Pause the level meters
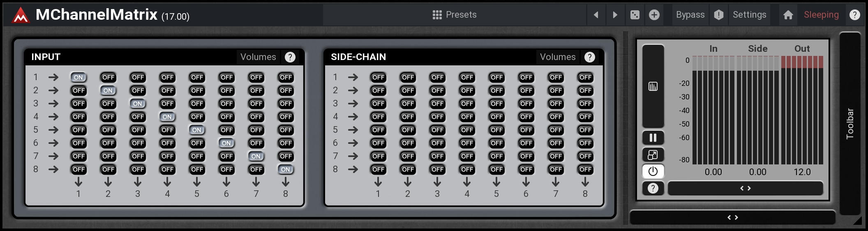 click(x=653, y=138)
